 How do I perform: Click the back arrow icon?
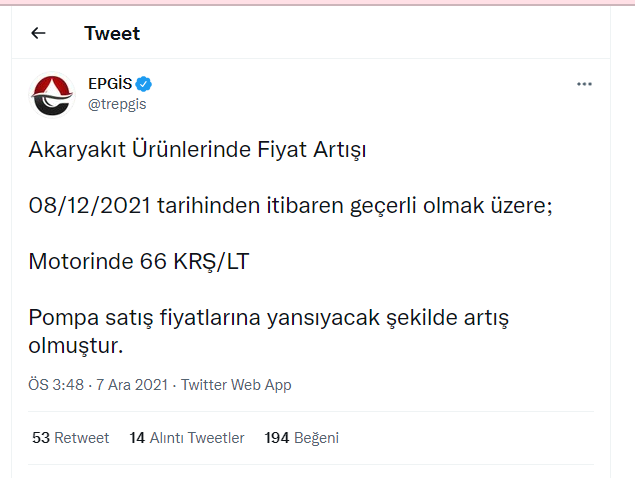[x=39, y=33]
